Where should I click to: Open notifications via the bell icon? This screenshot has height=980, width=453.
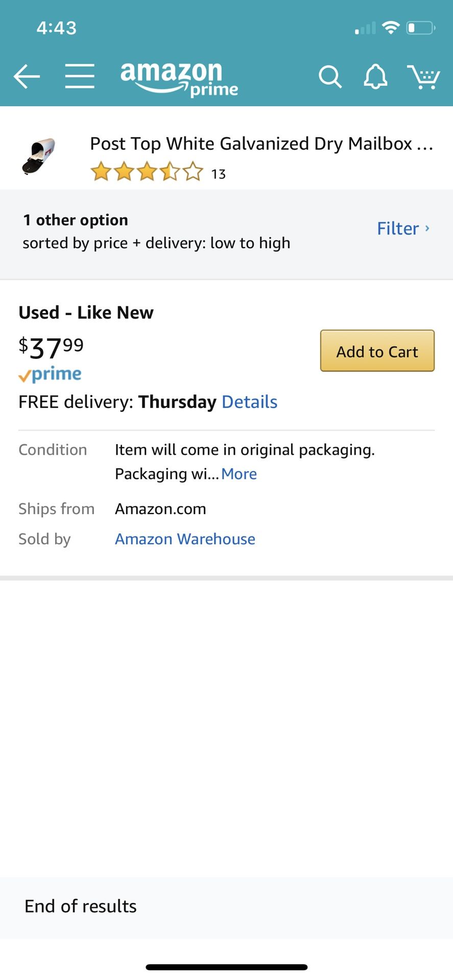(x=375, y=77)
